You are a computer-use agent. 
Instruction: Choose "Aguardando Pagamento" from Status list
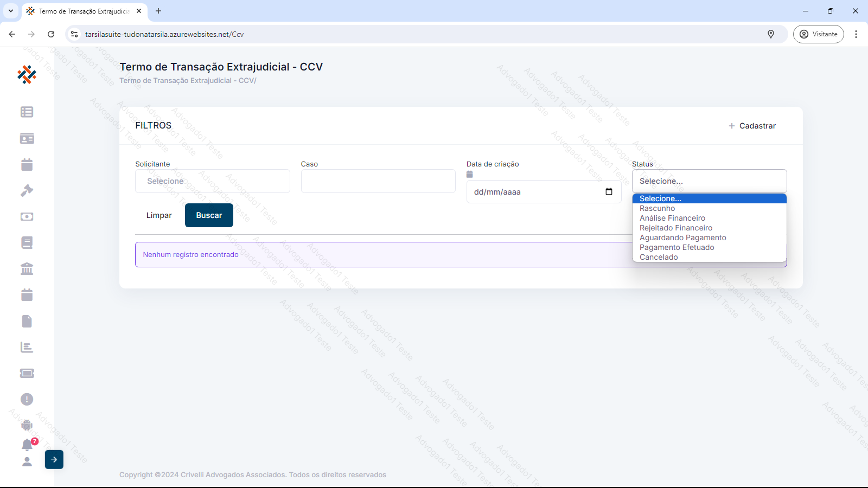(682, 237)
